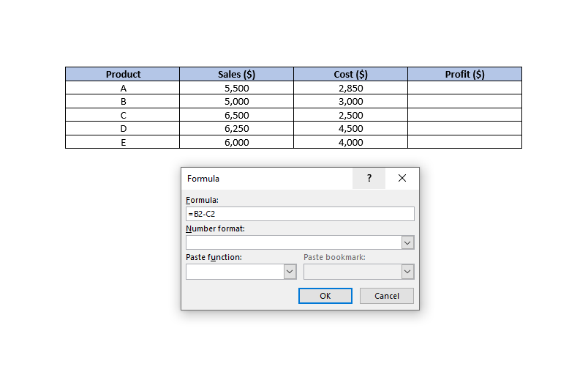
Task: Click the Help question mark icon
Action: [369, 178]
